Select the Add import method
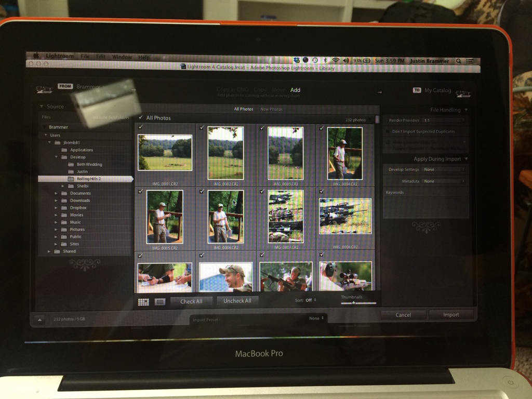Viewport: 532px width, 399px height. (295, 90)
